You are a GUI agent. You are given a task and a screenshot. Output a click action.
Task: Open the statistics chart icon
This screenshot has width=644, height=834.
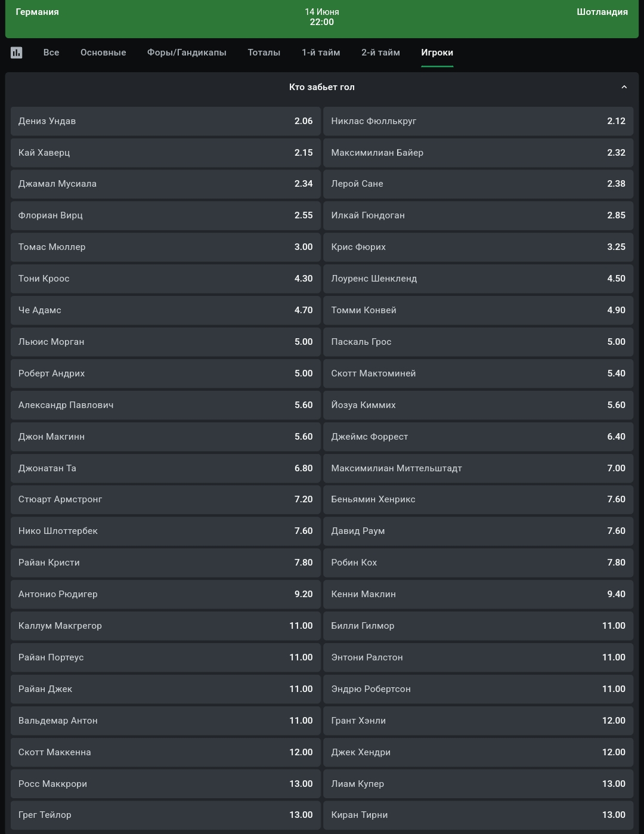pos(17,52)
